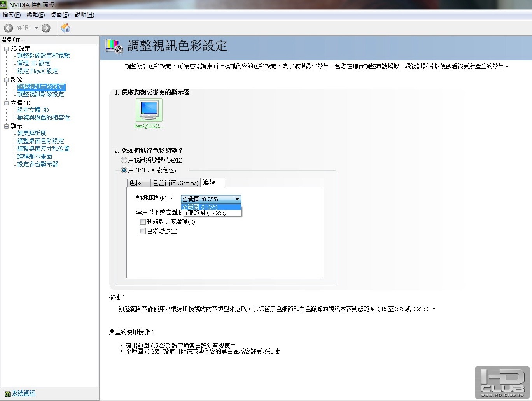
Task: Click the NVIDIA Control Panel title icon
Action: (4, 5)
